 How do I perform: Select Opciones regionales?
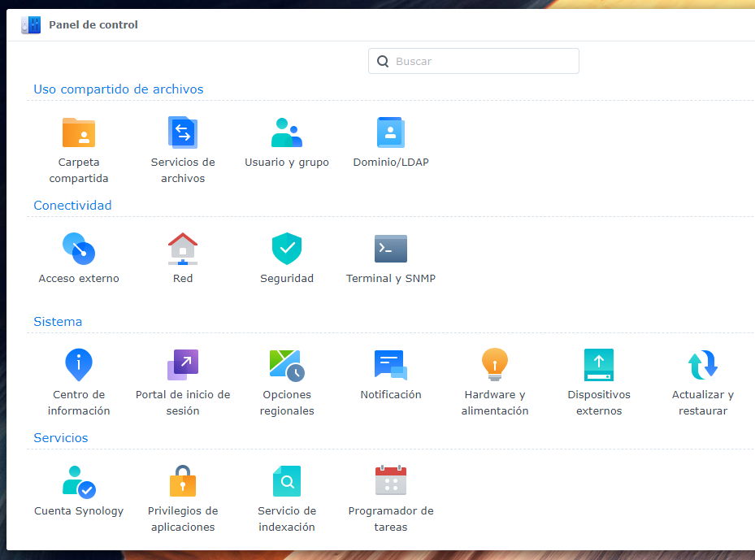(x=287, y=365)
